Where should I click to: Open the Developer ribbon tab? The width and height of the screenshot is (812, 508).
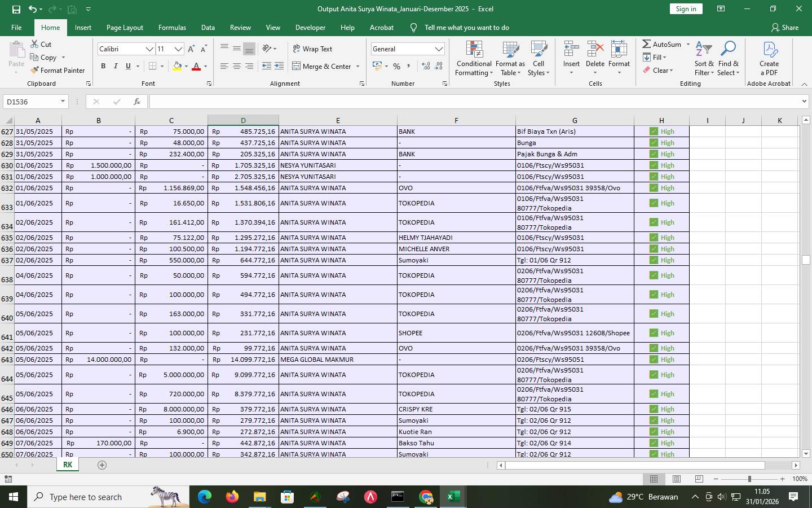coord(310,27)
